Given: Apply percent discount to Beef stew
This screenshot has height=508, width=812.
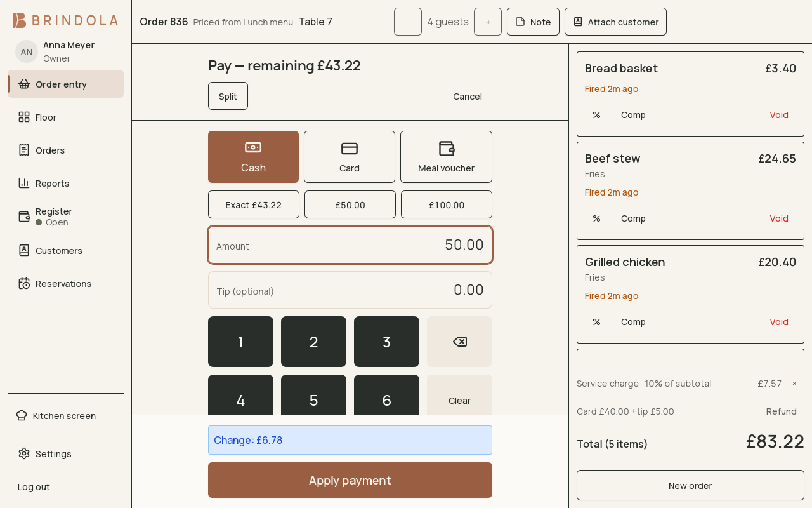Looking at the screenshot, I should [596, 218].
